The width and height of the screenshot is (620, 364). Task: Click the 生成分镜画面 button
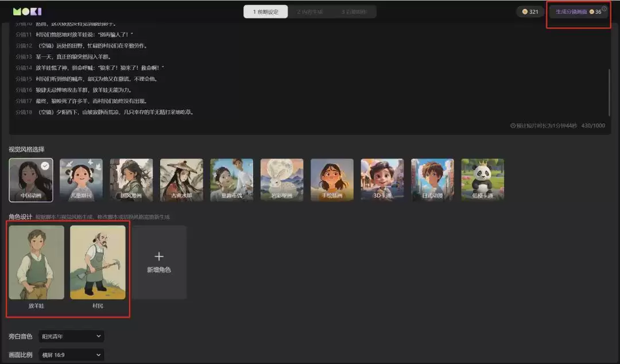click(x=572, y=10)
